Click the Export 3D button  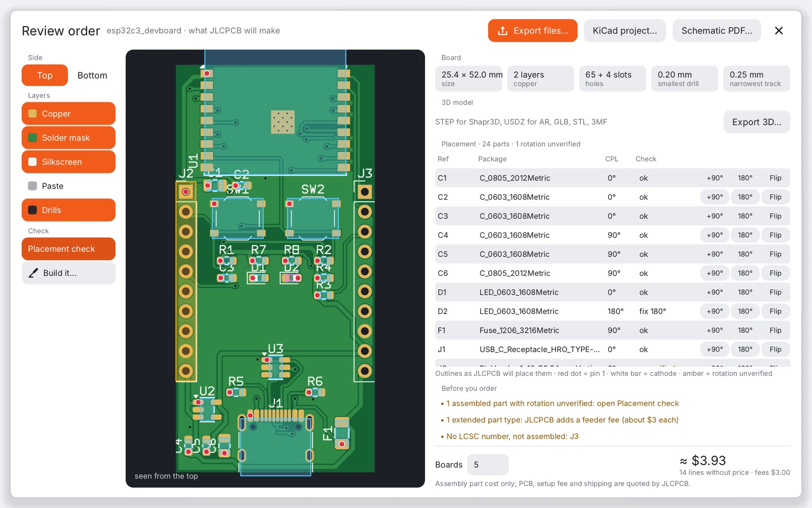[x=757, y=122]
